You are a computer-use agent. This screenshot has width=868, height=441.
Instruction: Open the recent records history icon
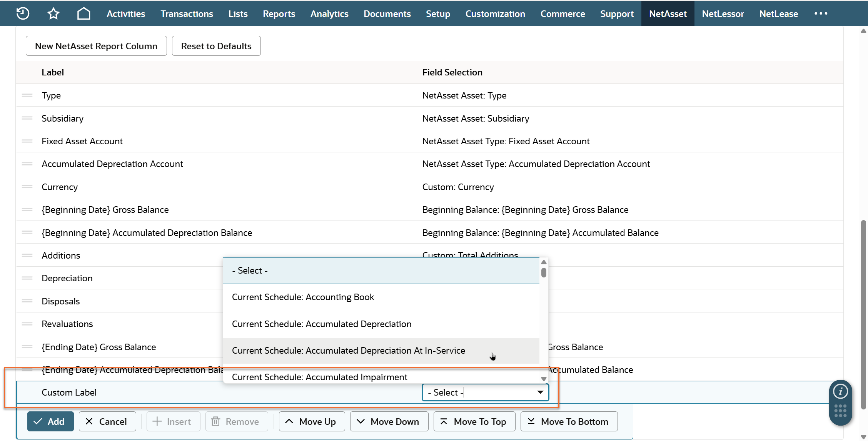23,13
